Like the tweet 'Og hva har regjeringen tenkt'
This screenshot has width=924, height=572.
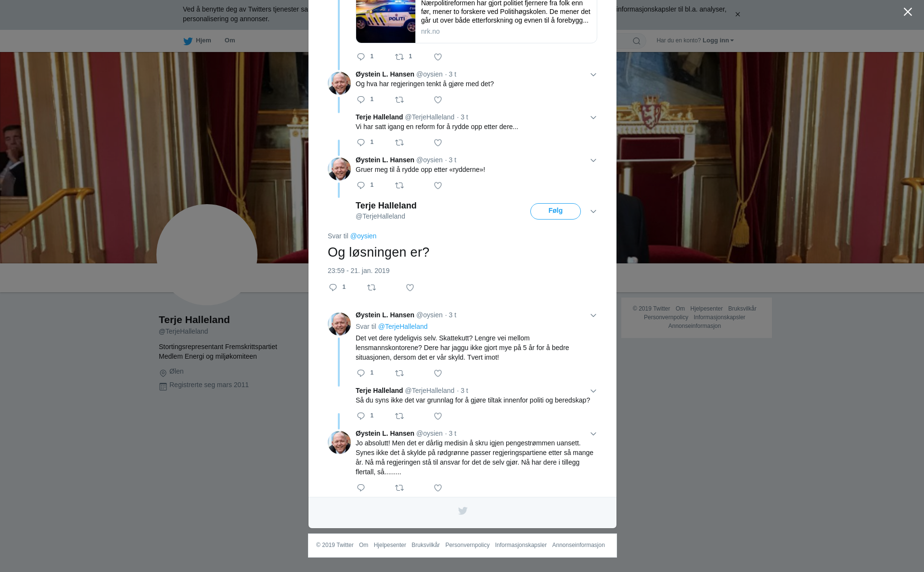438,100
